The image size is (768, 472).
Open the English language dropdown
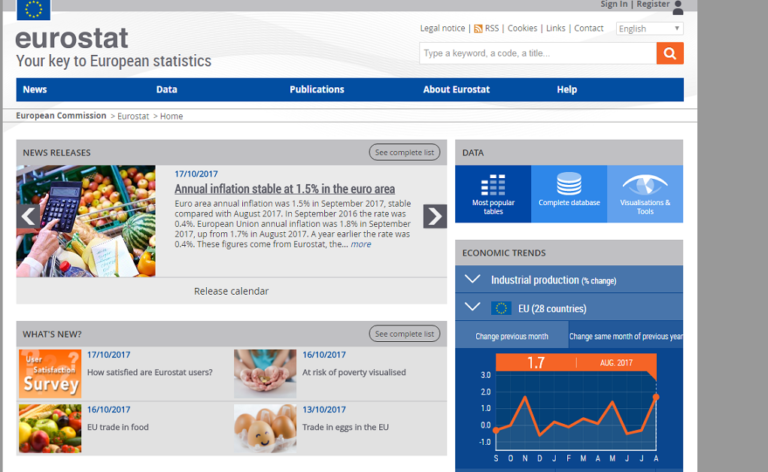[x=649, y=28]
